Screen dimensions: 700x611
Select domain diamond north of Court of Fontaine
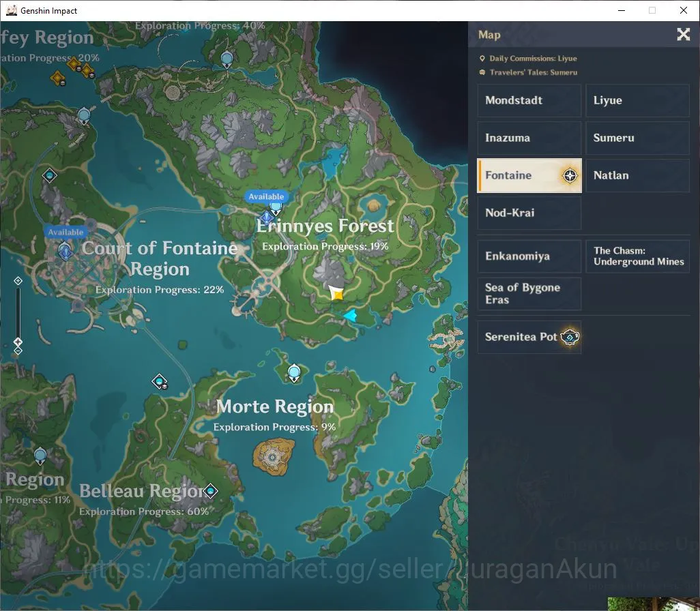click(50, 175)
